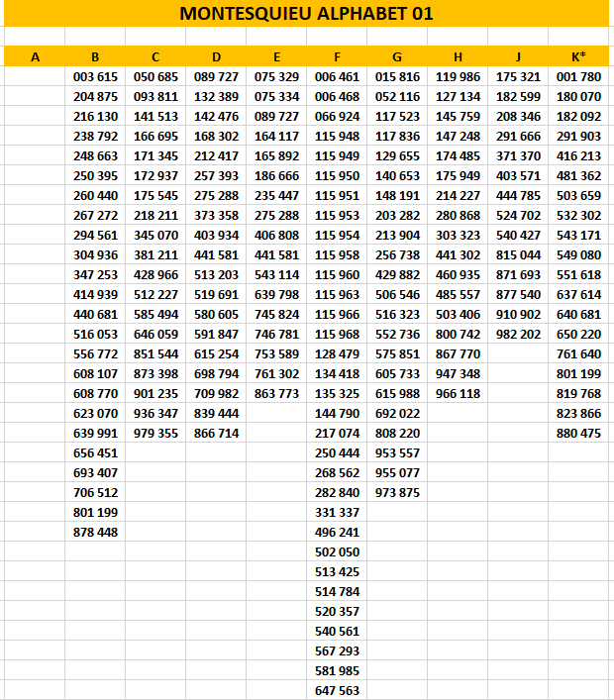Click cell containing 003 615
Viewport: 614px width, 700px height.
95,76
